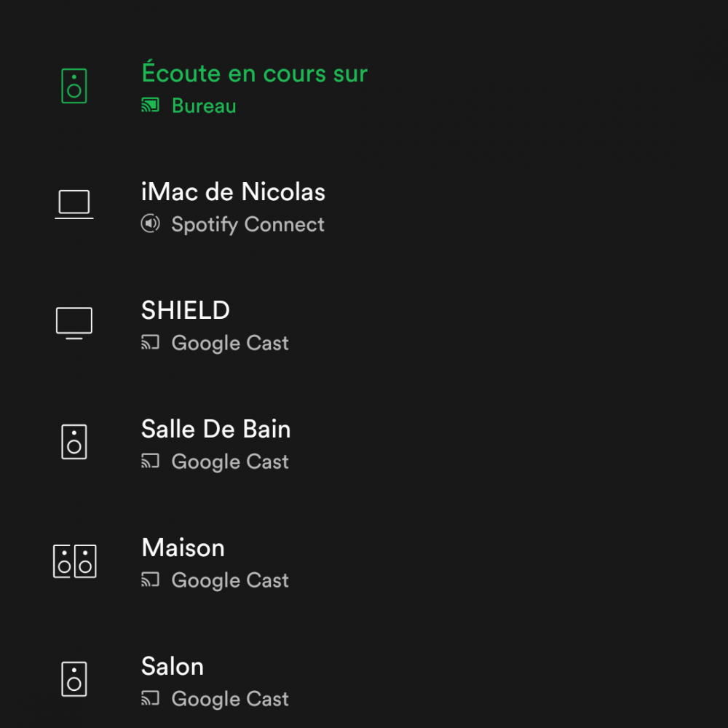This screenshot has height=728, width=728.
Task: Select the Salon device name
Action: point(173,666)
